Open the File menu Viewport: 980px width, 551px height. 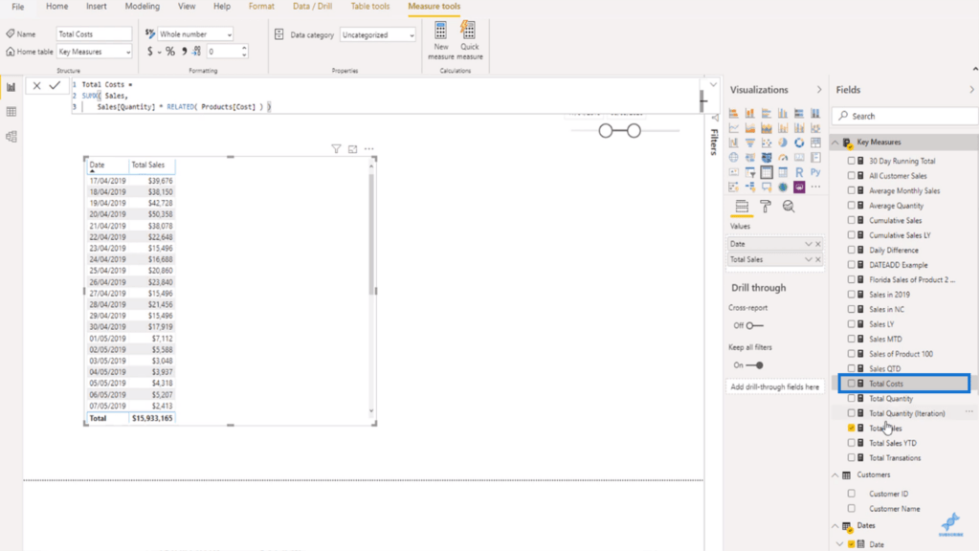point(17,7)
